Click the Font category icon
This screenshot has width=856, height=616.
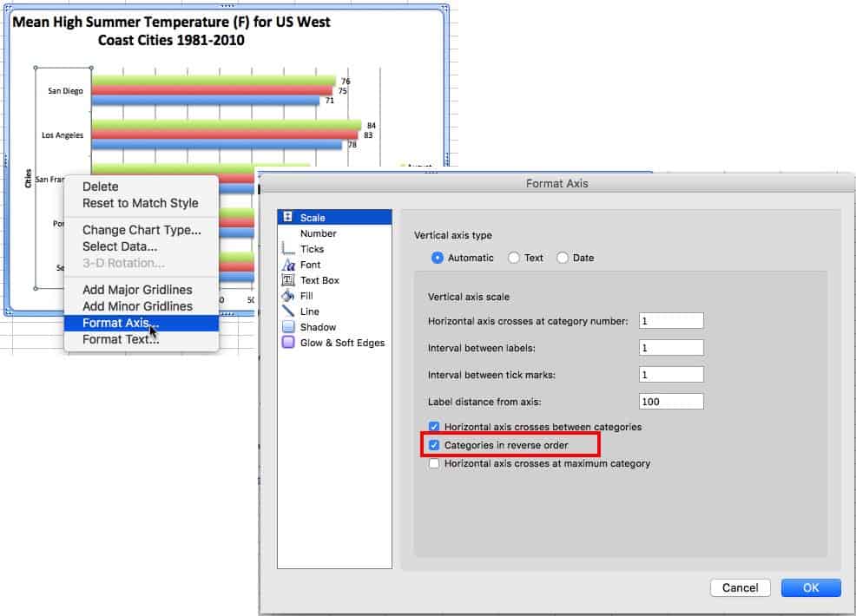[x=288, y=265]
